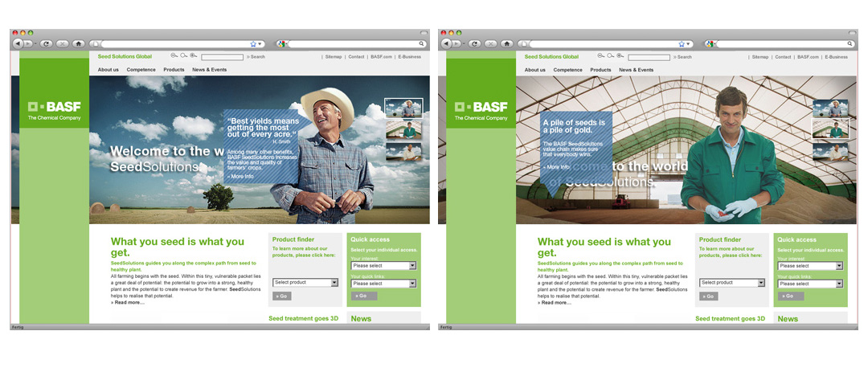Open Products menu in the right window
The width and height of the screenshot is (868, 376).
pyautogui.click(x=600, y=70)
